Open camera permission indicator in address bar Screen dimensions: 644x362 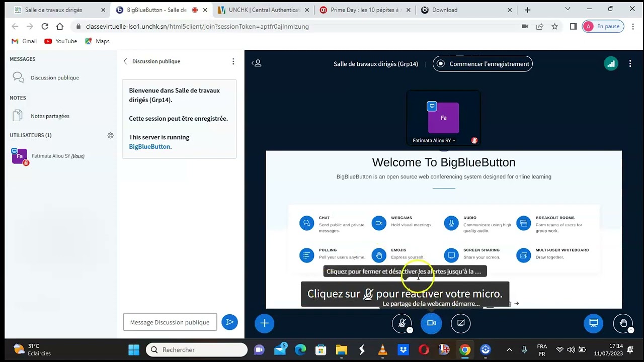[525, 27]
